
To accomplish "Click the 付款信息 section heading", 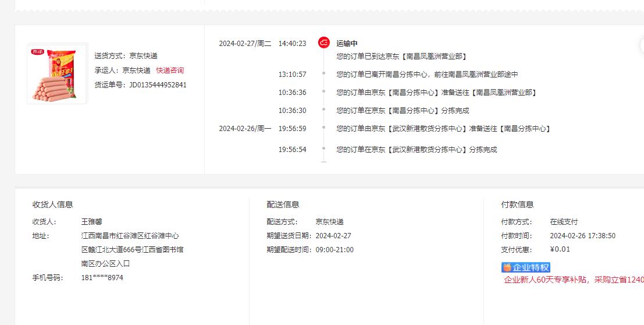I will (x=518, y=204).
